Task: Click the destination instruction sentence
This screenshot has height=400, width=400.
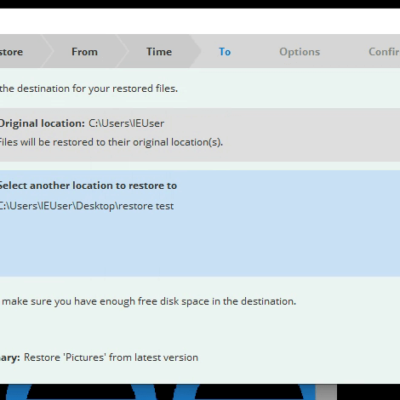Action: pyautogui.click(x=89, y=89)
